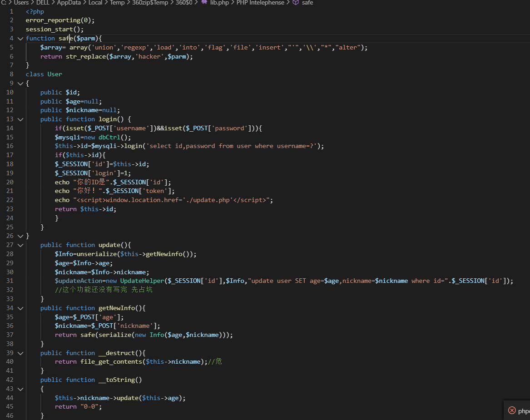Viewport: 530px width, 420px height.
Task: Open the safe symbol breadcrumb
Action: [307, 2]
